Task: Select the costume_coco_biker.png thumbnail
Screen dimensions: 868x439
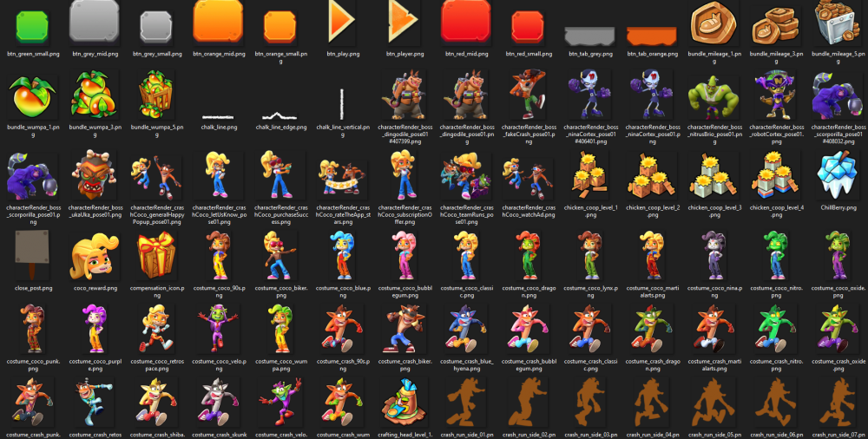Action: pyautogui.click(x=280, y=255)
